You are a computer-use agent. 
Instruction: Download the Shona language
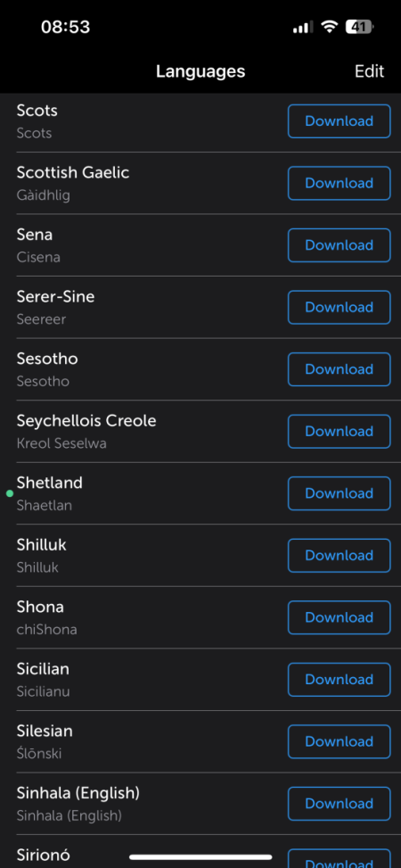(339, 617)
